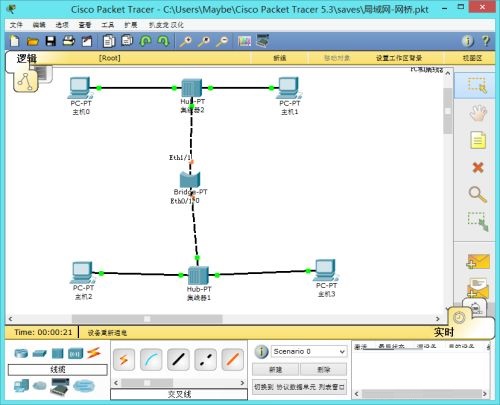Click the 新建 scenario button

pyautogui.click(x=275, y=370)
